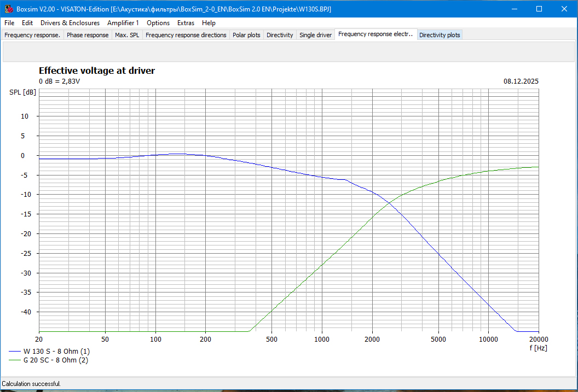Switch to the Frequency response tab
This screenshot has width=578, height=392.
point(32,35)
